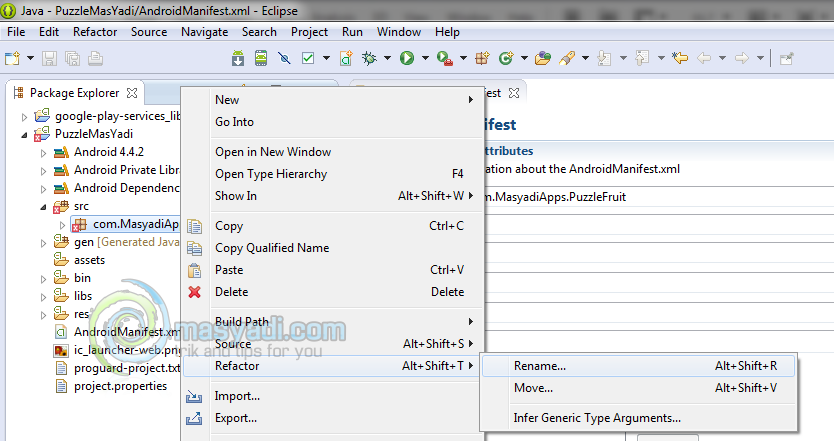This screenshot has height=441, width=834.
Task: Click the Last Edit Location icon
Action: point(680,58)
